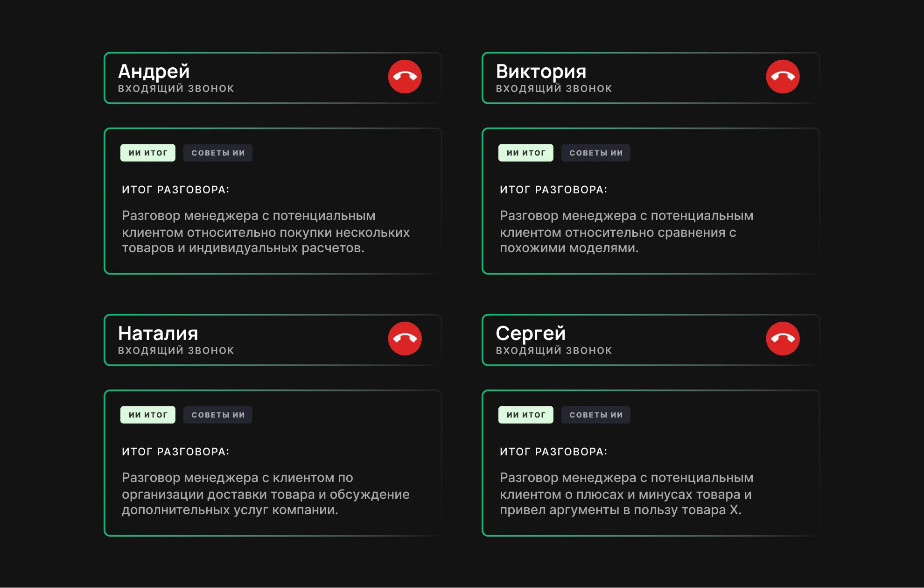924x588 pixels.
Task: Click the red phone icon on Андрей's card
Action: [x=405, y=76]
